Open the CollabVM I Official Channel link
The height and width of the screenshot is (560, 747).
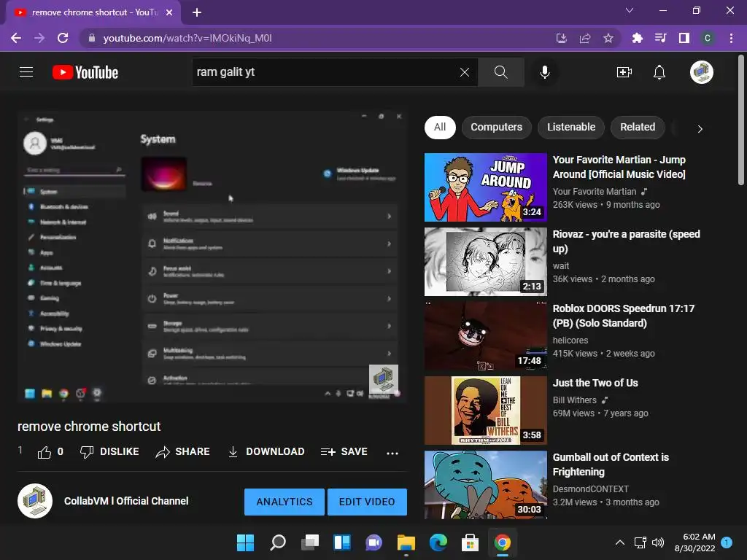tap(126, 501)
